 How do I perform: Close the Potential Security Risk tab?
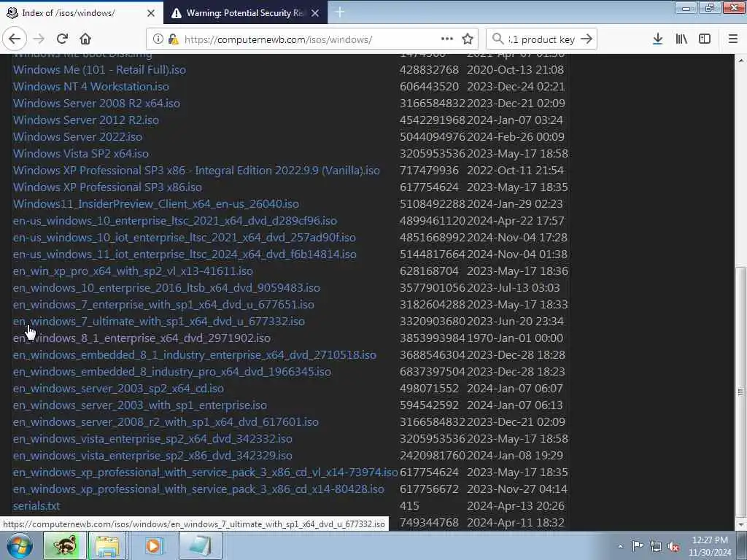(x=315, y=13)
